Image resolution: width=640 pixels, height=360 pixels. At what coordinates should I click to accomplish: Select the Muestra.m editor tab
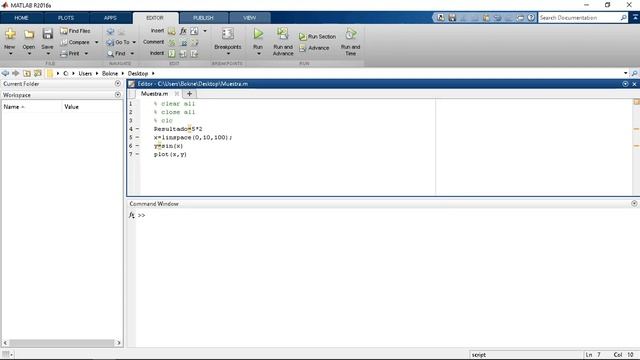coord(154,93)
